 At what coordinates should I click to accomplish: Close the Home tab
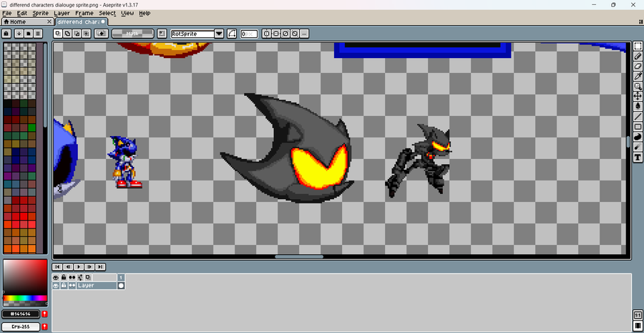49,21
